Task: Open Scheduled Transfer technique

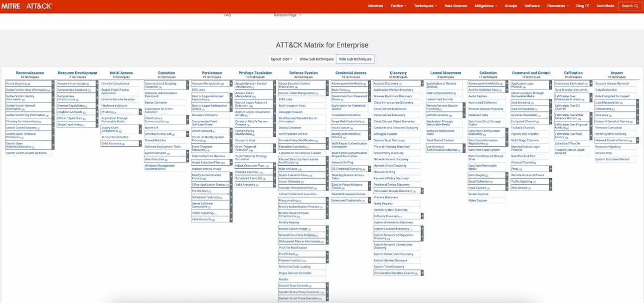Action: (568, 143)
